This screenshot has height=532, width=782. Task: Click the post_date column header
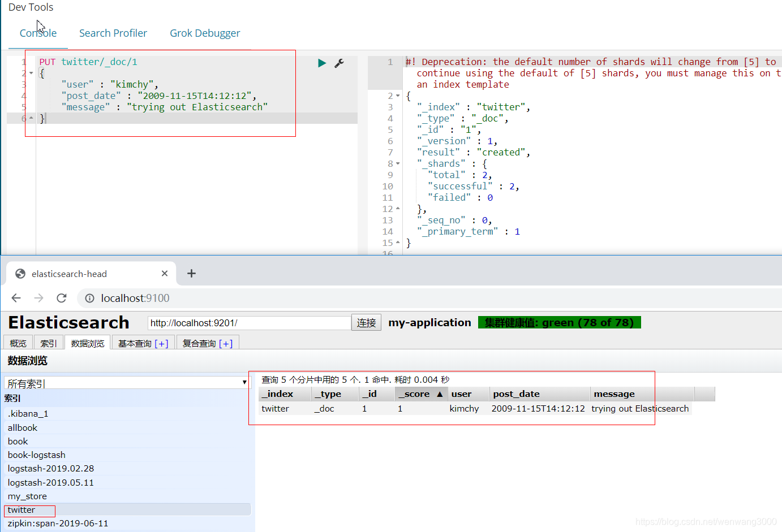540,394
